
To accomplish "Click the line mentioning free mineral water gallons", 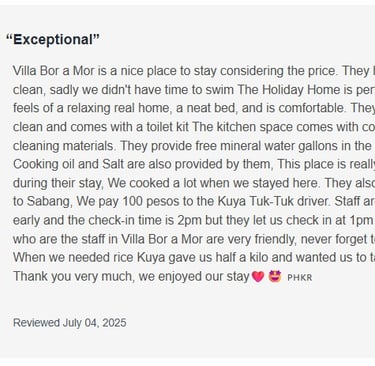I will pyautogui.click(x=194, y=146).
